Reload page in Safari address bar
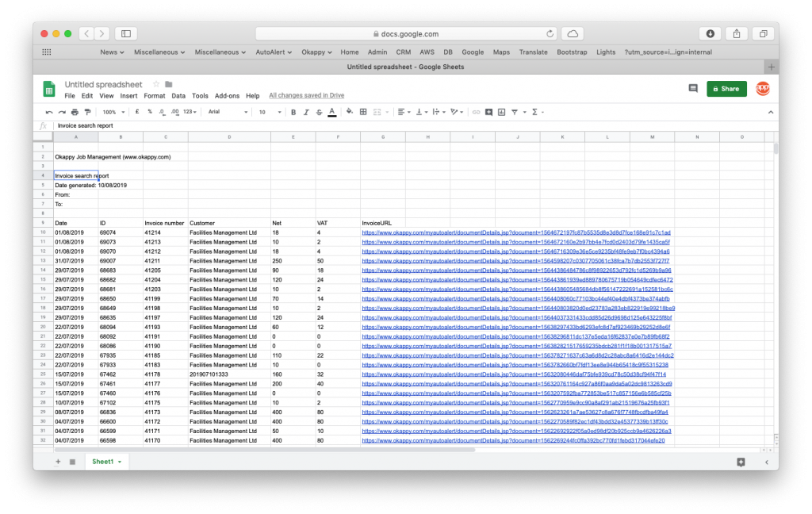Screen dimensions: 812x514 [550, 33]
